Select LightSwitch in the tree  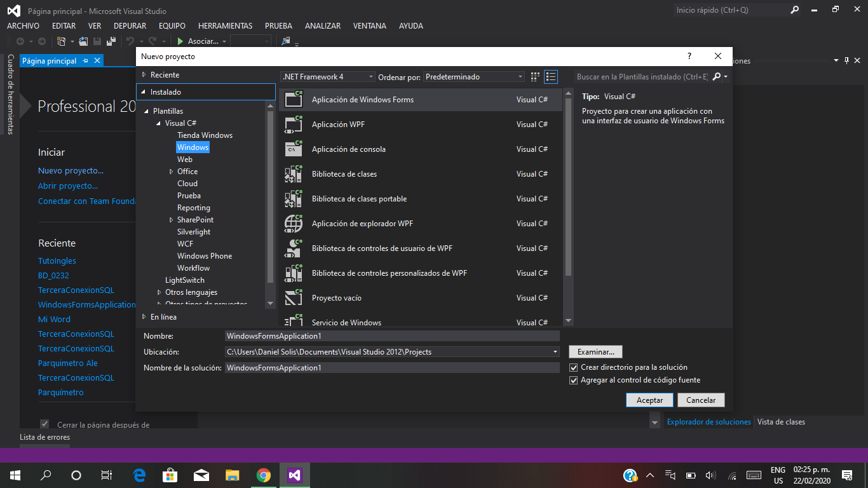[185, 280]
